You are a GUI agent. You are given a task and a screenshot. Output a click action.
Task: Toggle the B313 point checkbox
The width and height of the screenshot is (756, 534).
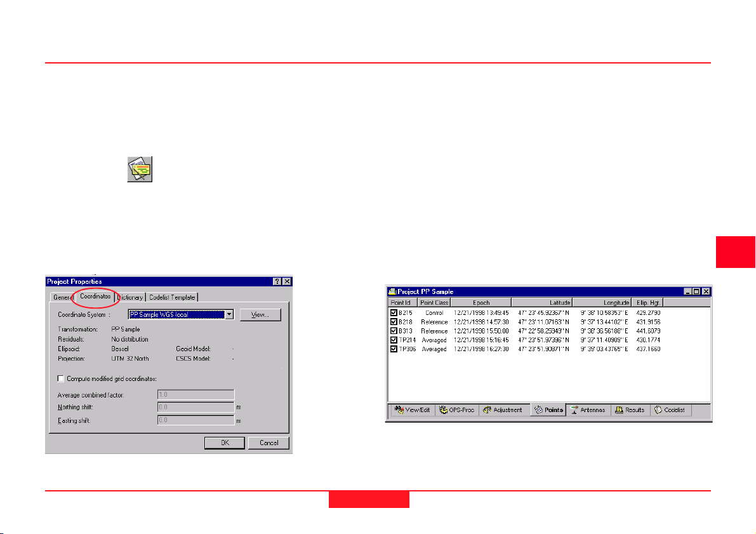pos(394,331)
